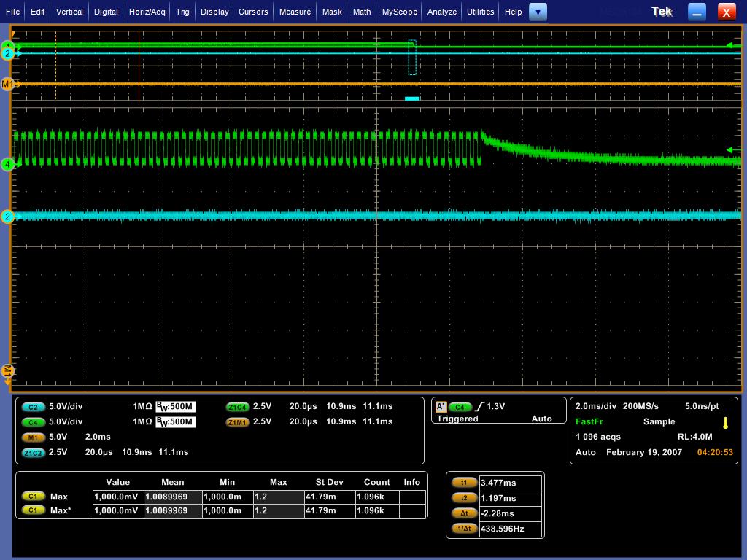Open the Measure menu
The width and height of the screenshot is (747, 560).
[294, 12]
